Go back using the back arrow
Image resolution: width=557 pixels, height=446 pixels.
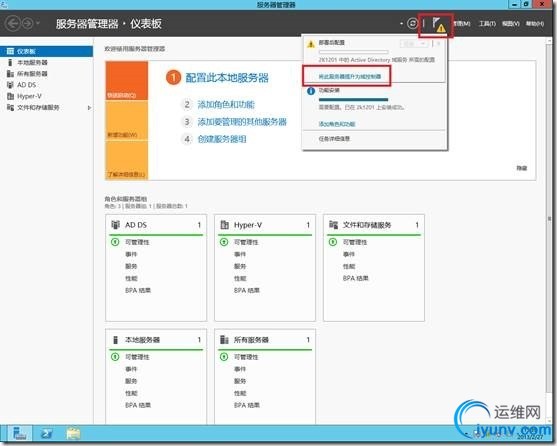pyautogui.click(x=12, y=23)
